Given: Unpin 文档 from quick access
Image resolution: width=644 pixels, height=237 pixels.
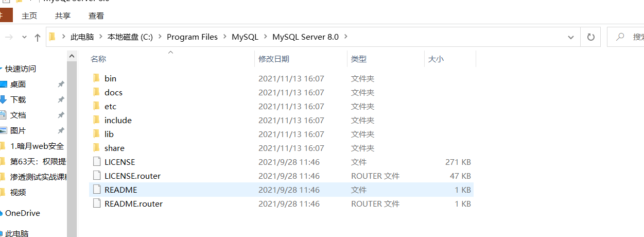Looking at the screenshot, I should click(x=61, y=115).
